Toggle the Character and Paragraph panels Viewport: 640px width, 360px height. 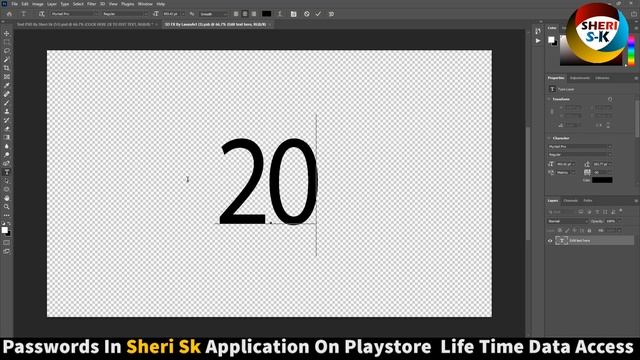click(293, 14)
